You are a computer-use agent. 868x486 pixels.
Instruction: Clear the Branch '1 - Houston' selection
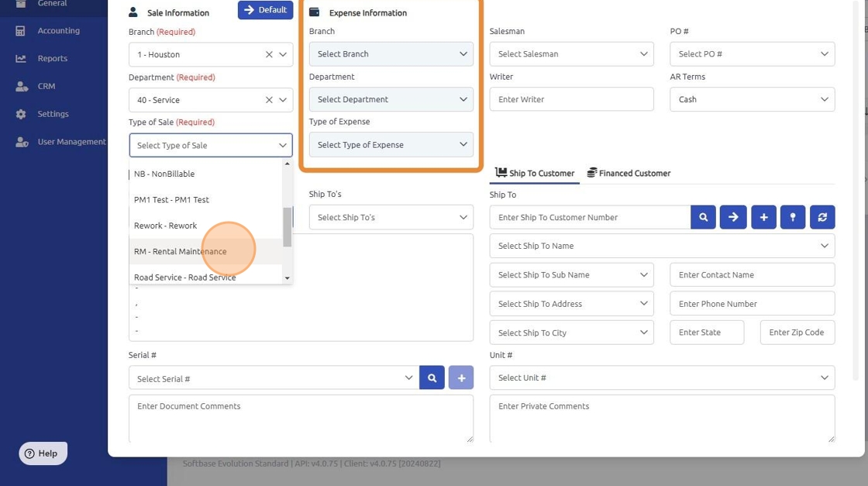(x=269, y=55)
